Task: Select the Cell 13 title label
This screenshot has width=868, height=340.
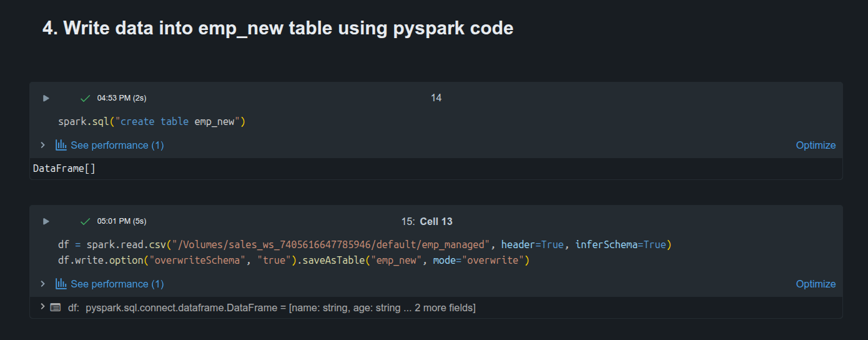Action: (x=436, y=221)
